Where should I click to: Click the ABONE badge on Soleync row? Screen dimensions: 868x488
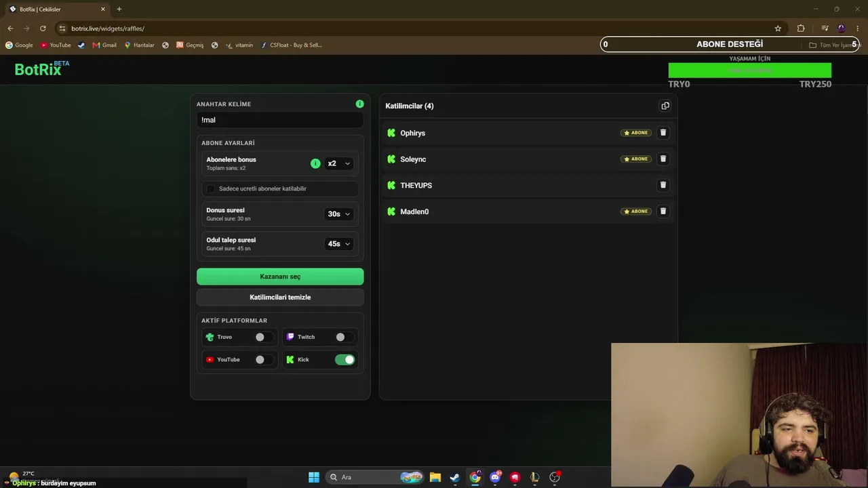[x=635, y=159]
